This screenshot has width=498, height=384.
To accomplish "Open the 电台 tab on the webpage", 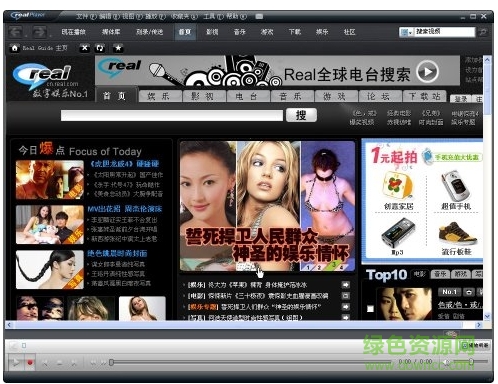I will [x=247, y=96].
